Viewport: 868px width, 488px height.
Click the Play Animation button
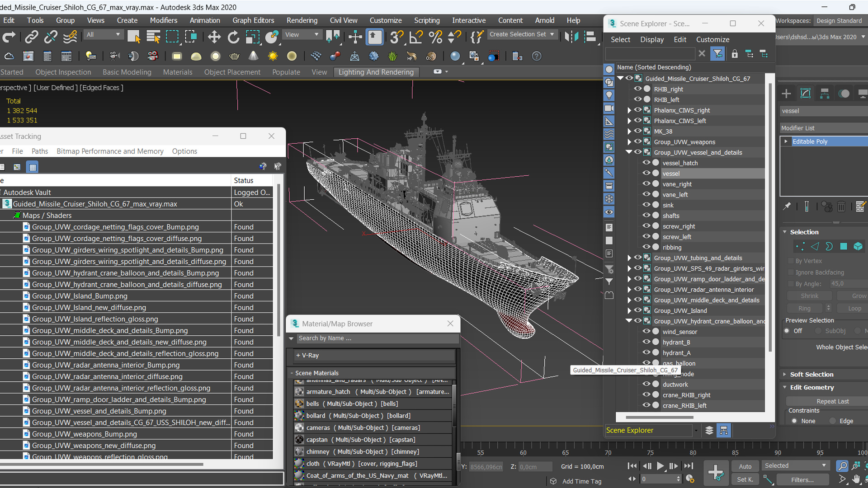660,466
